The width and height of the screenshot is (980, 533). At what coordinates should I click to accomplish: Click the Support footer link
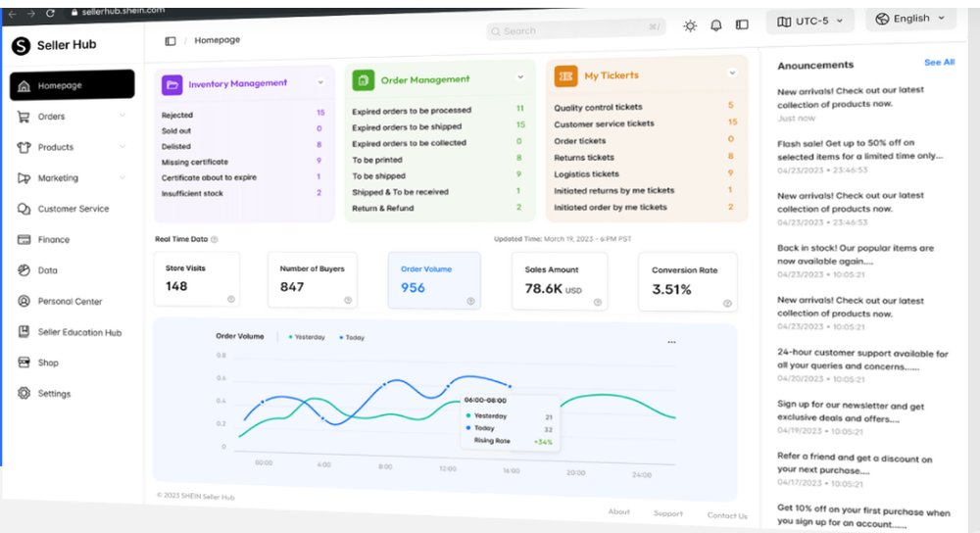668,513
